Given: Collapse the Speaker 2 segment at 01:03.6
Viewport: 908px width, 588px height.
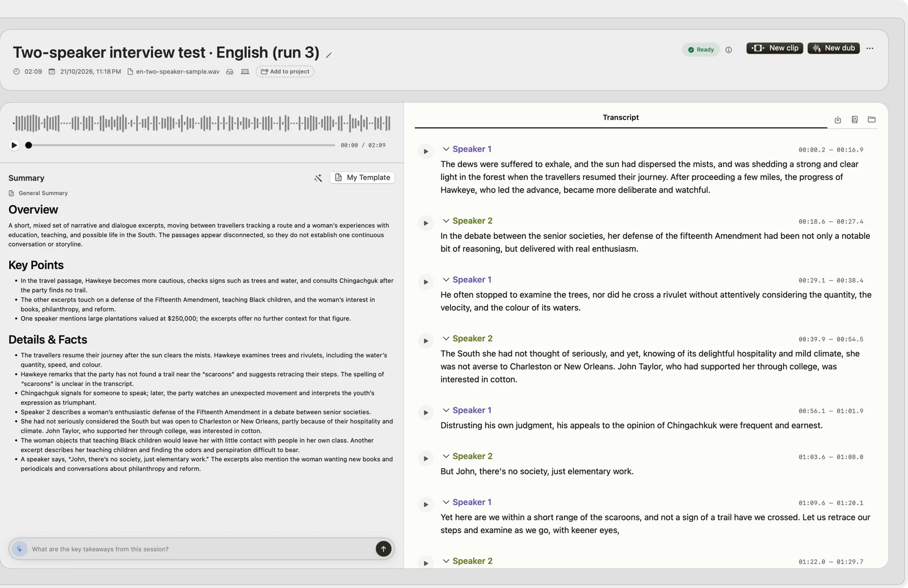Looking at the screenshot, I should pyautogui.click(x=446, y=456).
